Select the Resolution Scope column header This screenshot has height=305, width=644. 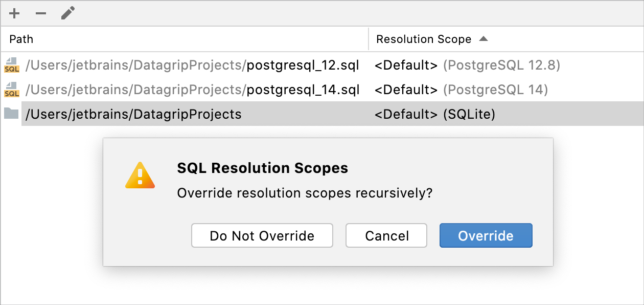pos(424,39)
